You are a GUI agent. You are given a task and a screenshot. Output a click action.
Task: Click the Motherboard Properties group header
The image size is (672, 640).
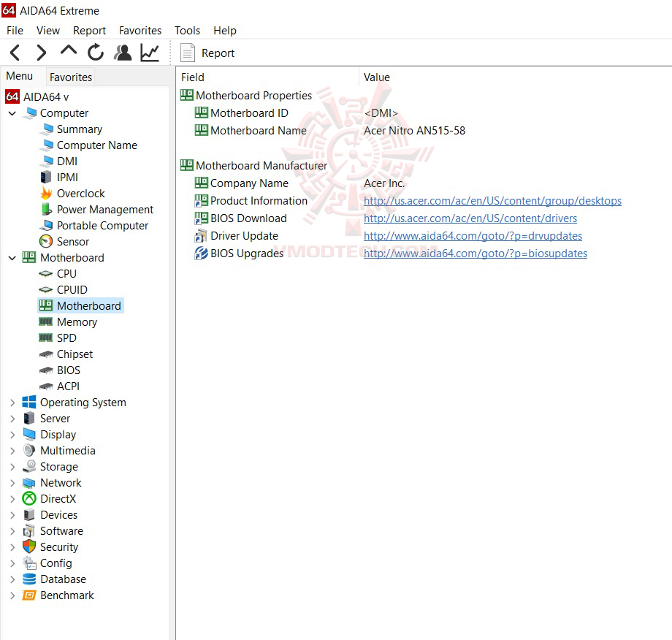coord(253,96)
